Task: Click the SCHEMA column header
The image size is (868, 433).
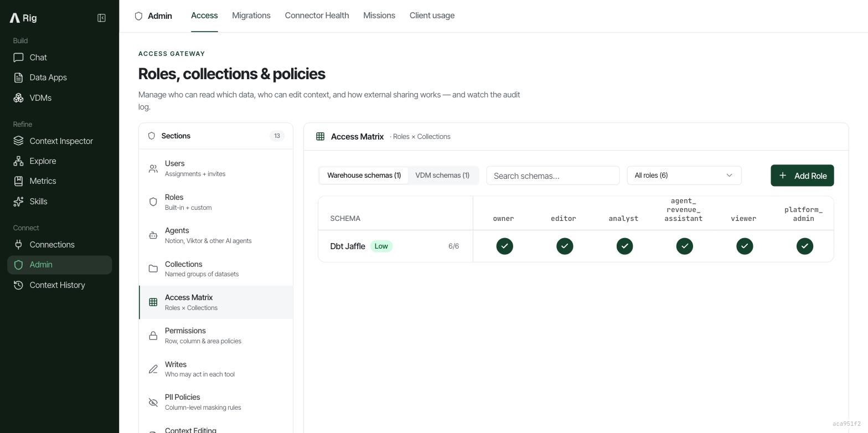Action: (x=345, y=219)
